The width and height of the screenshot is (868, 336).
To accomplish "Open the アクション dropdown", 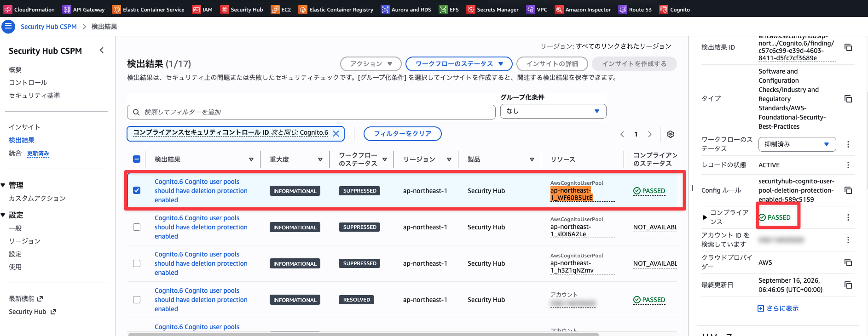I will coord(371,64).
